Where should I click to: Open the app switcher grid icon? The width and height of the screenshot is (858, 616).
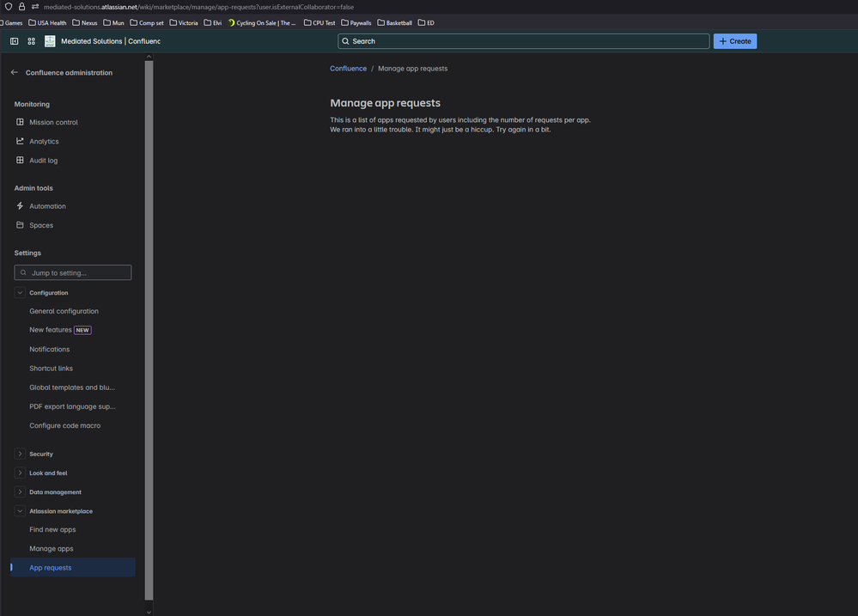click(x=31, y=41)
